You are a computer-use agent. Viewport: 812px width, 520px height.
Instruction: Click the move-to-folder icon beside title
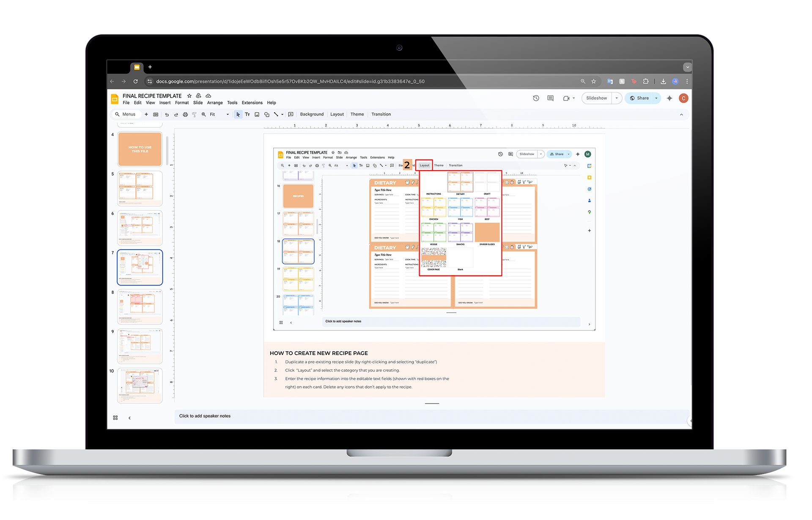[198, 96]
